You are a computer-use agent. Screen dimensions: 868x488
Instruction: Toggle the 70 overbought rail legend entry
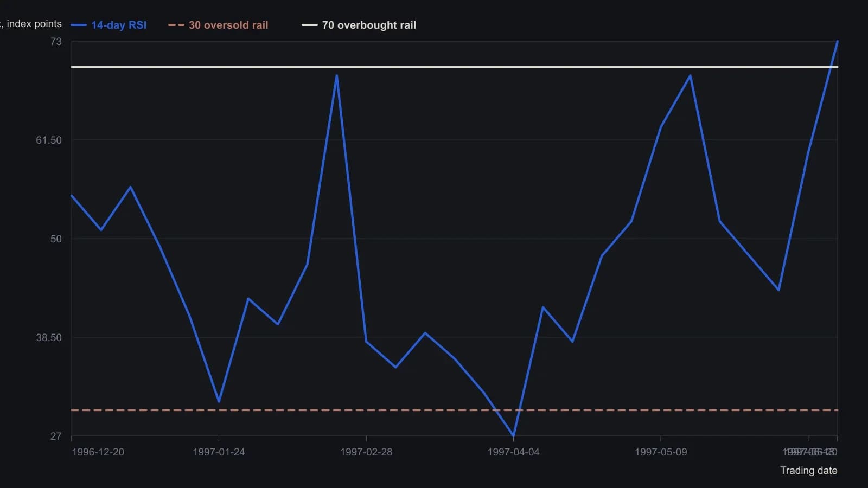click(x=359, y=25)
